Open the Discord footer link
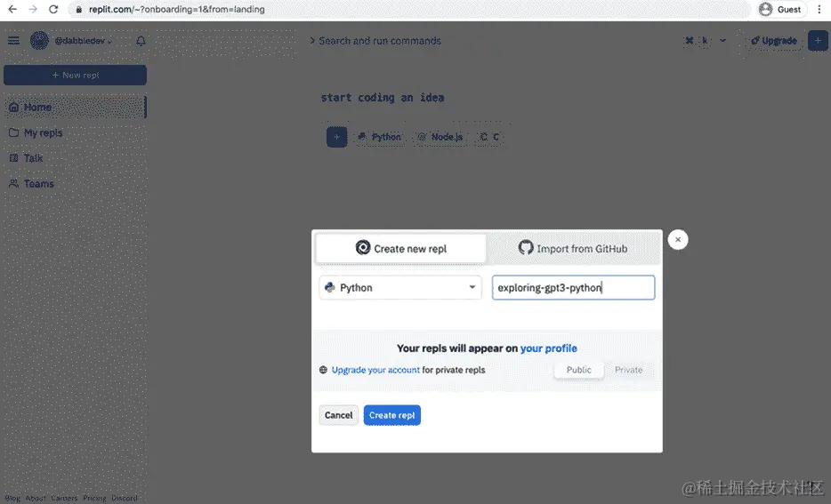 pos(124,498)
